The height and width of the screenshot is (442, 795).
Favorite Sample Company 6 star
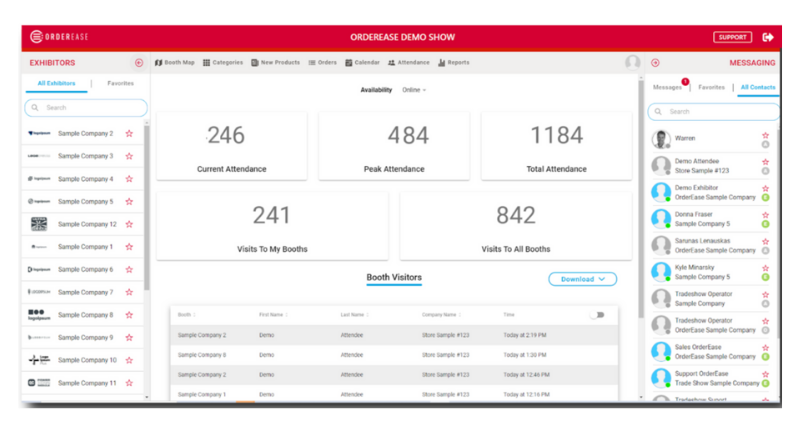pos(129,269)
